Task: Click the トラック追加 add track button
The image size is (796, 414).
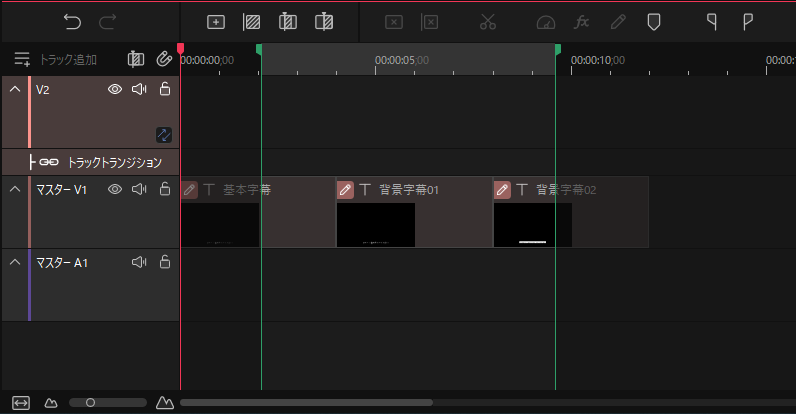Action: coord(56,59)
